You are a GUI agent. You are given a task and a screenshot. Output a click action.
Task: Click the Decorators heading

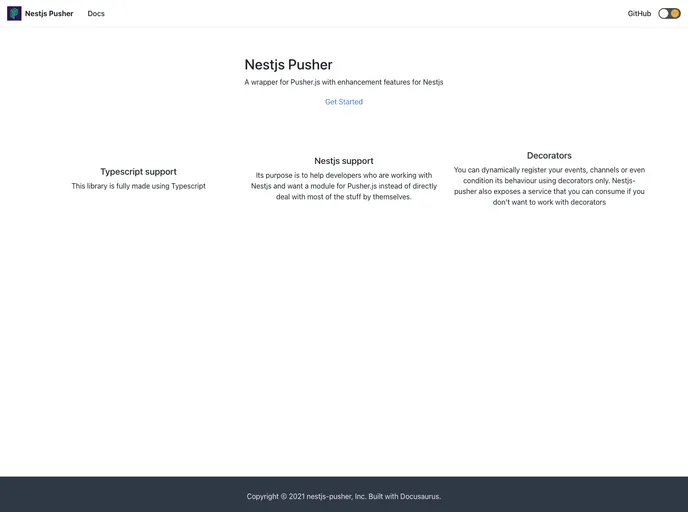[549, 155]
